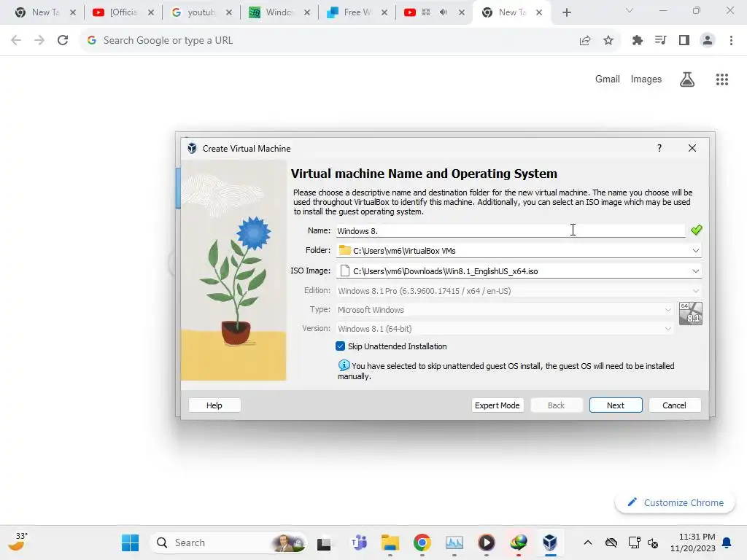This screenshot has width=747, height=560.
Task: Open the media controls icon in Chrome toolbar
Action: (660, 41)
